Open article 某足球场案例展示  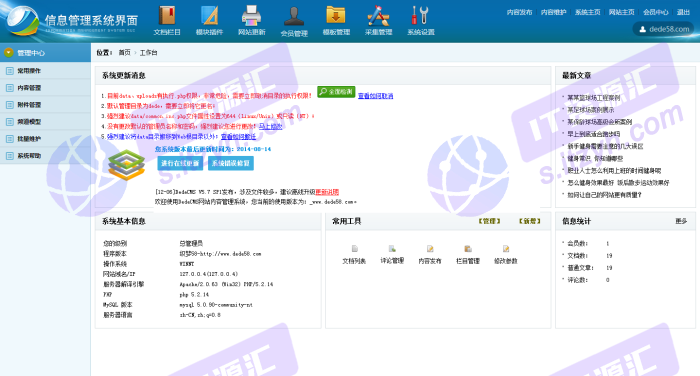point(591,109)
